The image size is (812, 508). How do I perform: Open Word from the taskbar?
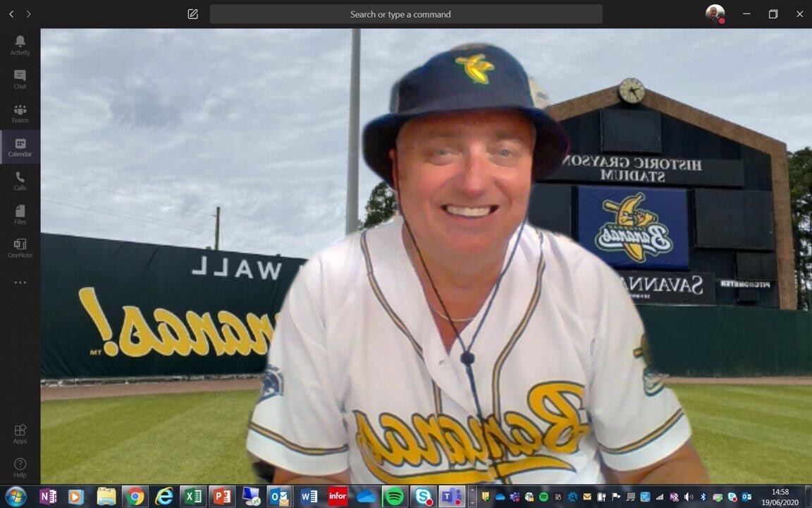coord(309,497)
